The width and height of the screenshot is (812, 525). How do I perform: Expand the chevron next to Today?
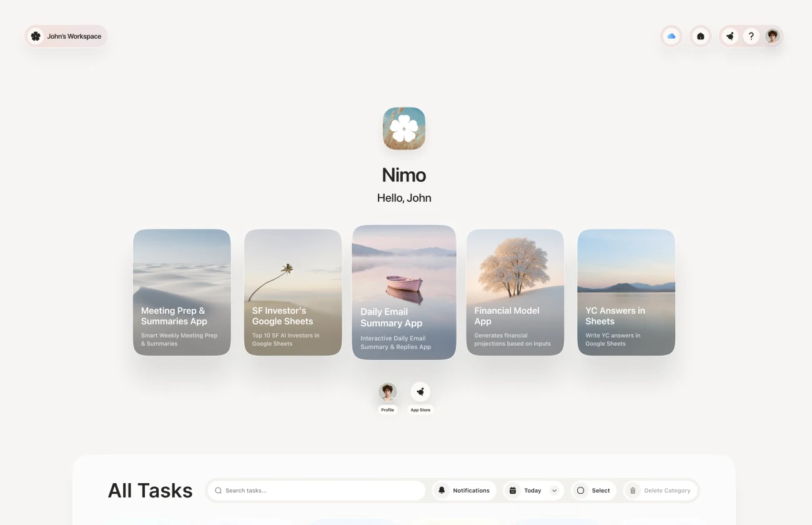point(554,491)
